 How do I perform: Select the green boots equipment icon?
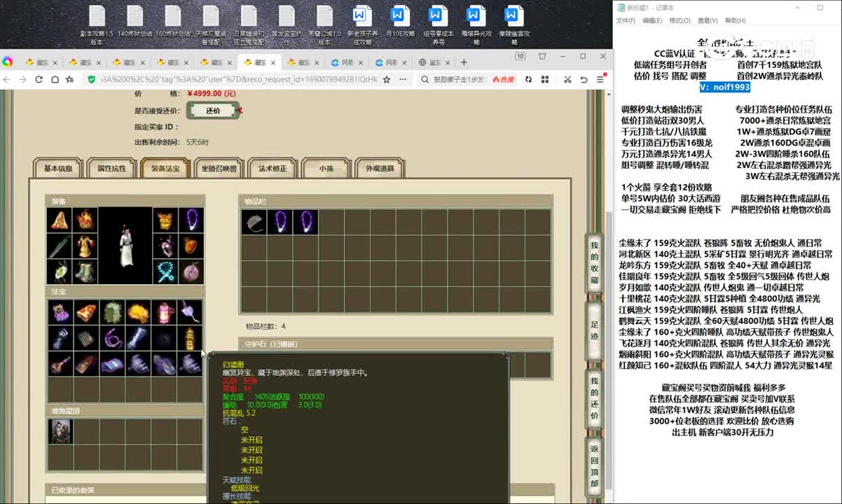point(85,272)
